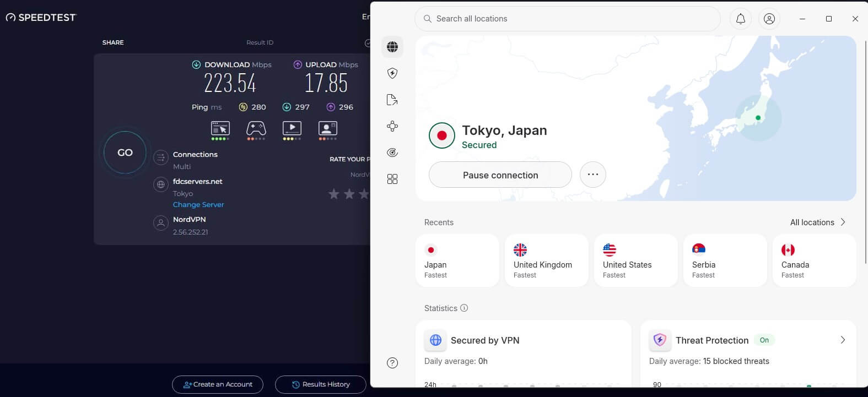Click the Secured by VPN globe icon

point(435,340)
